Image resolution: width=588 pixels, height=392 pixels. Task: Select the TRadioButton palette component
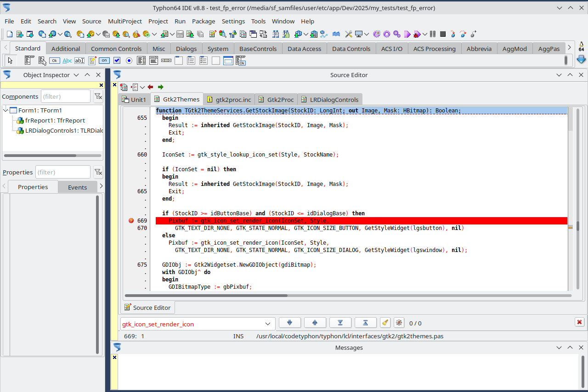[129, 61]
